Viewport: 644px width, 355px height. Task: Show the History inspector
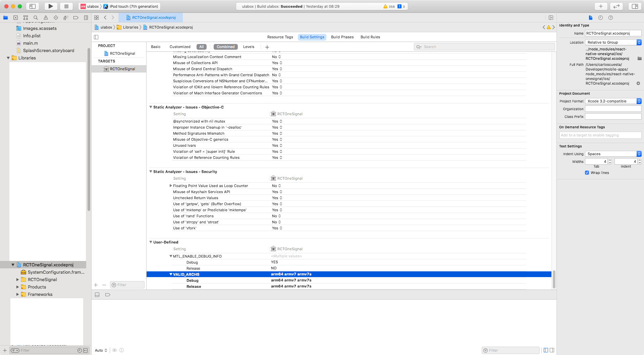pos(600,17)
